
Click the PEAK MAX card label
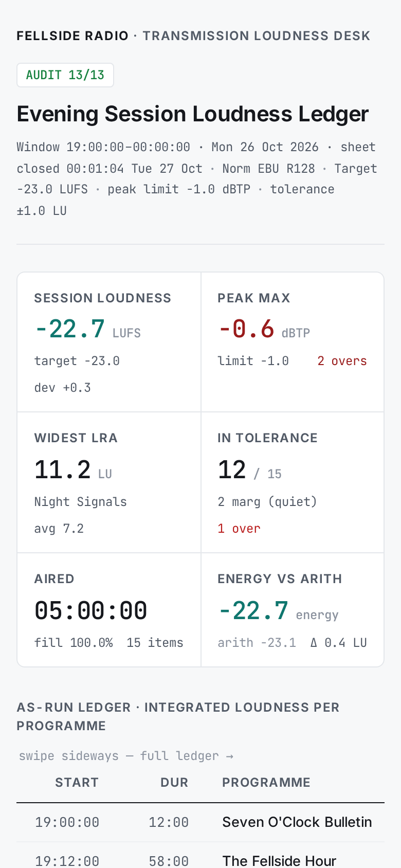[254, 298]
